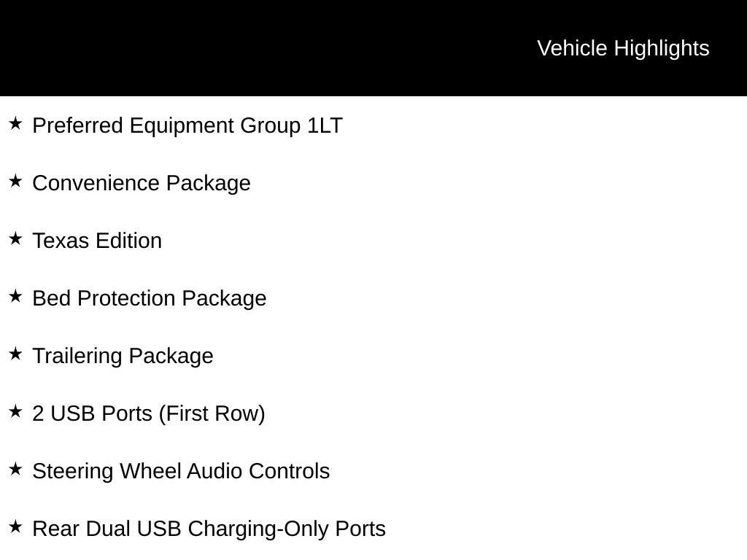Click the star by Bed Protection Package

tap(15, 296)
